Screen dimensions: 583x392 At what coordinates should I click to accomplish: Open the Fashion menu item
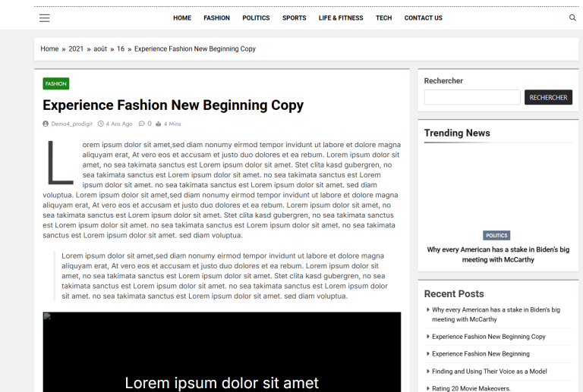(216, 18)
